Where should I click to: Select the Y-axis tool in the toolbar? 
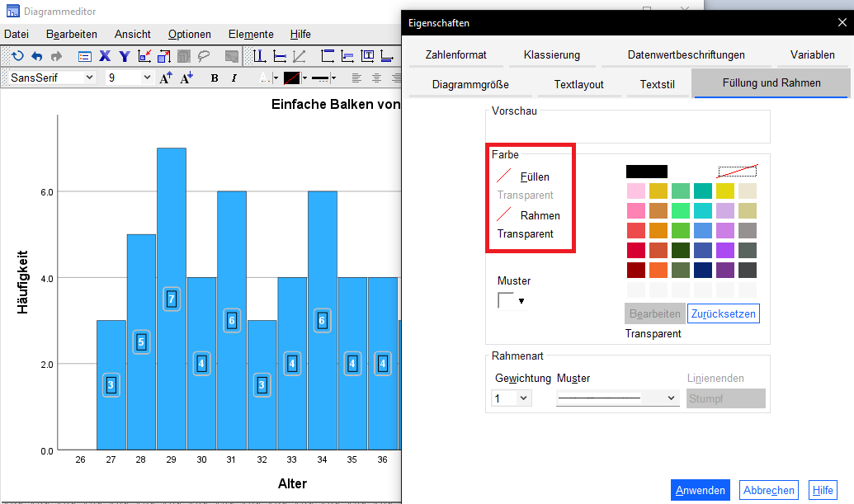(125, 57)
